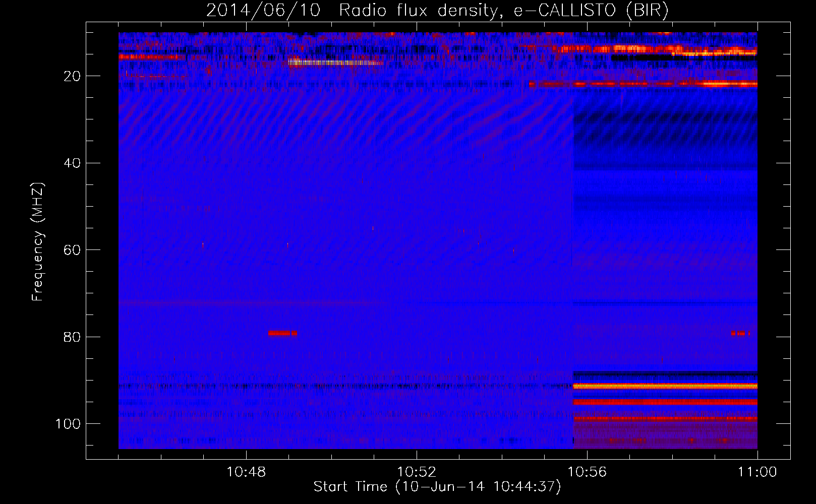Click the red burst at 80 MHz near 10:49
Image resolution: width=816 pixels, height=504 pixels.
click(283, 333)
